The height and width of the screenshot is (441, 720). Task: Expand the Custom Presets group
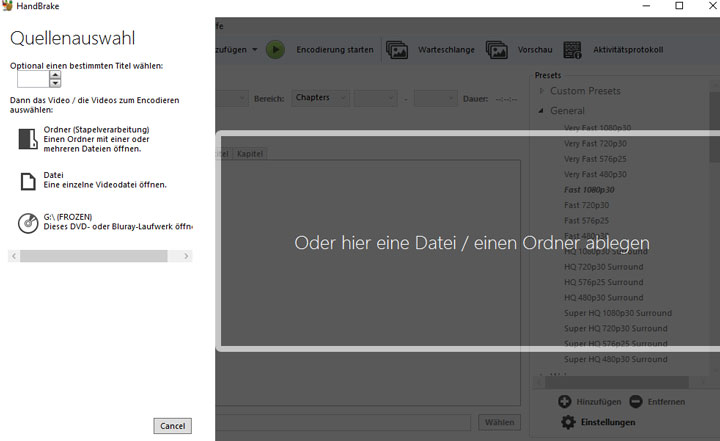coord(542,91)
